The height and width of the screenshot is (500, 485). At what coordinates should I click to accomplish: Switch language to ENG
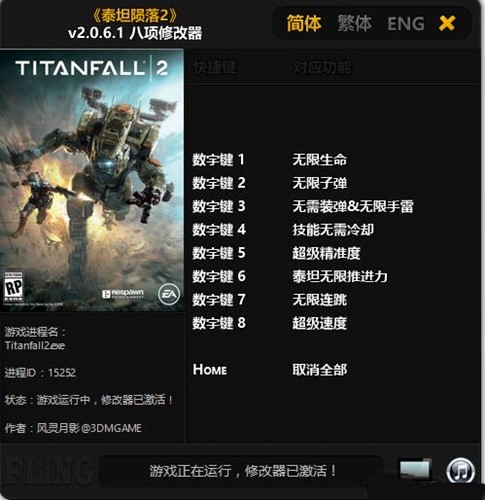coord(406,24)
